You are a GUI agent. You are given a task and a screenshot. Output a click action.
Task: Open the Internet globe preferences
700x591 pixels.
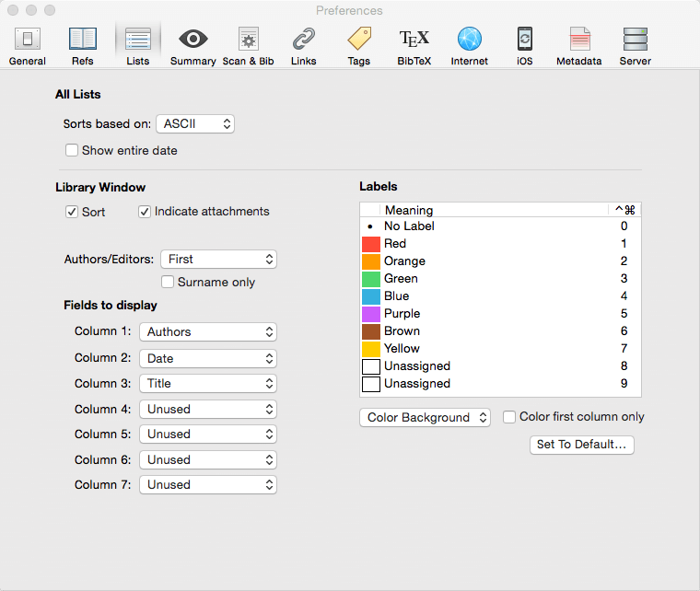pyautogui.click(x=469, y=46)
